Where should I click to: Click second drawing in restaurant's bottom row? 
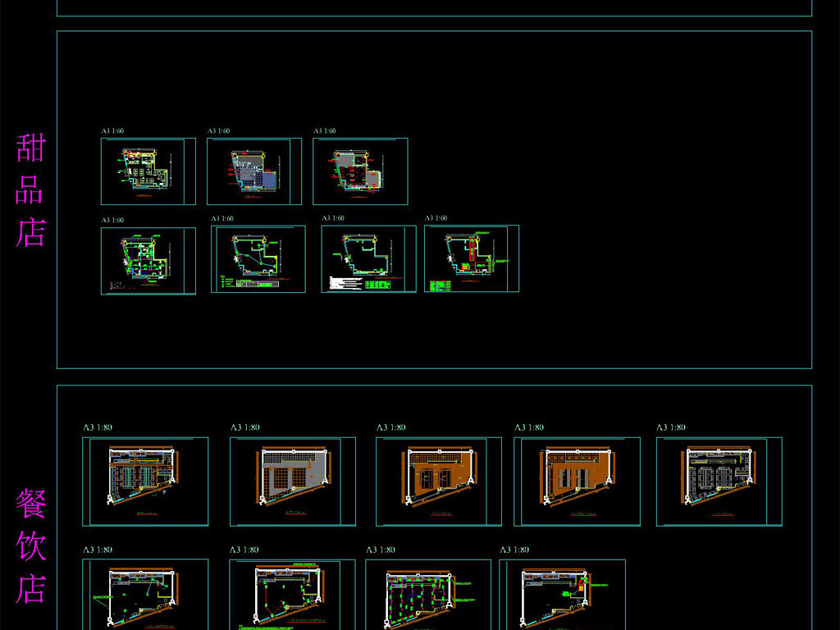point(292,594)
